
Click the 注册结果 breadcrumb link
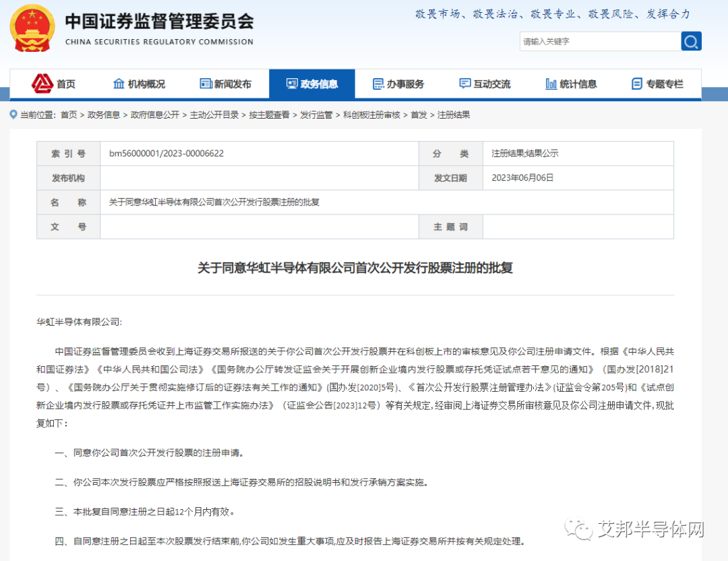(454, 115)
